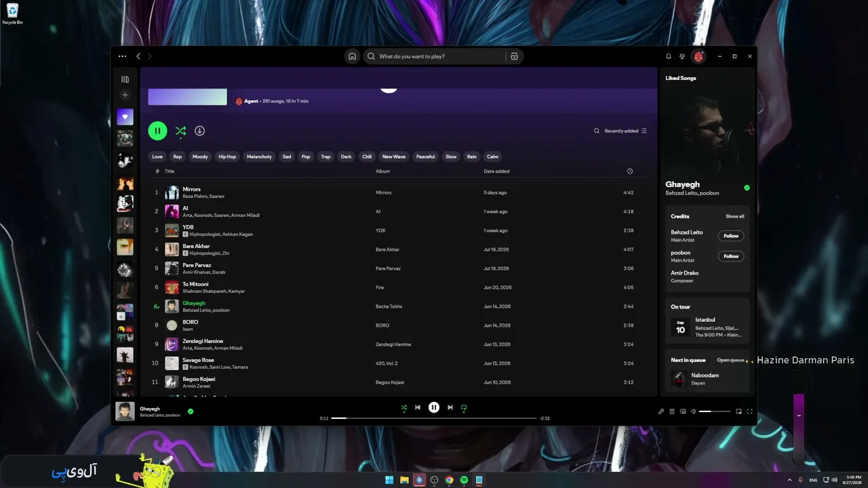The width and height of the screenshot is (868, 488).
Task: Pause playback in the bottom player bar
Action: pyautogui.click(x=434, y=407)
